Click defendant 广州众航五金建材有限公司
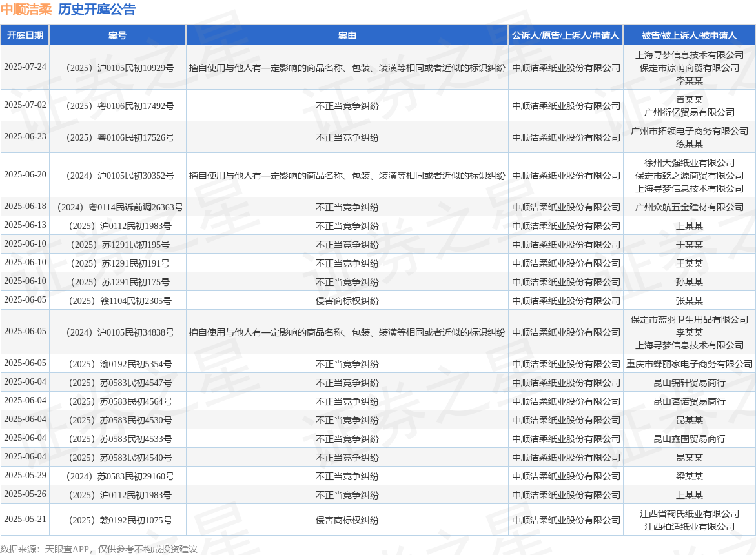The width and height of the screenshot is (756, 555). coord(689,207)
